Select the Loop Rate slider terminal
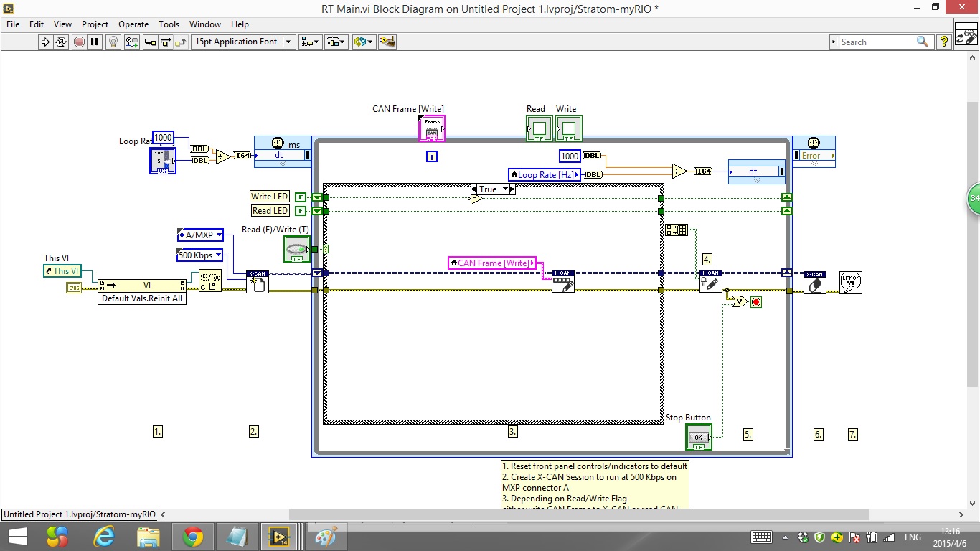The height and width of the screenshot is (551, 980). 162,161
